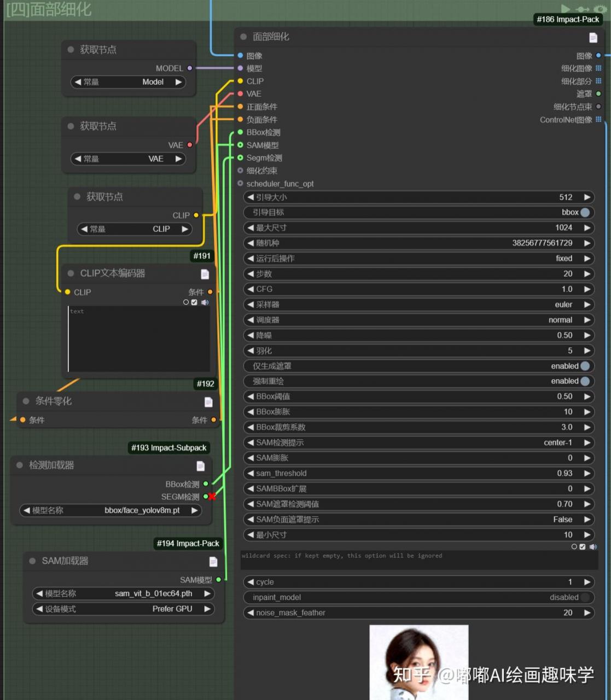Increase cycle with right arrow
The image size is (611, 700).
point(587,582)
